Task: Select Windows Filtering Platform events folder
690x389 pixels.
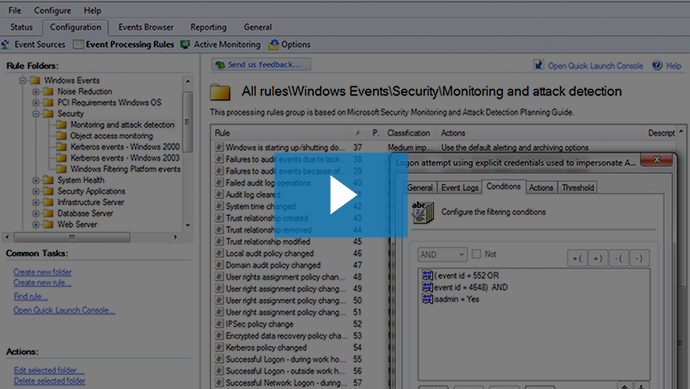Action: pos(125,169)
